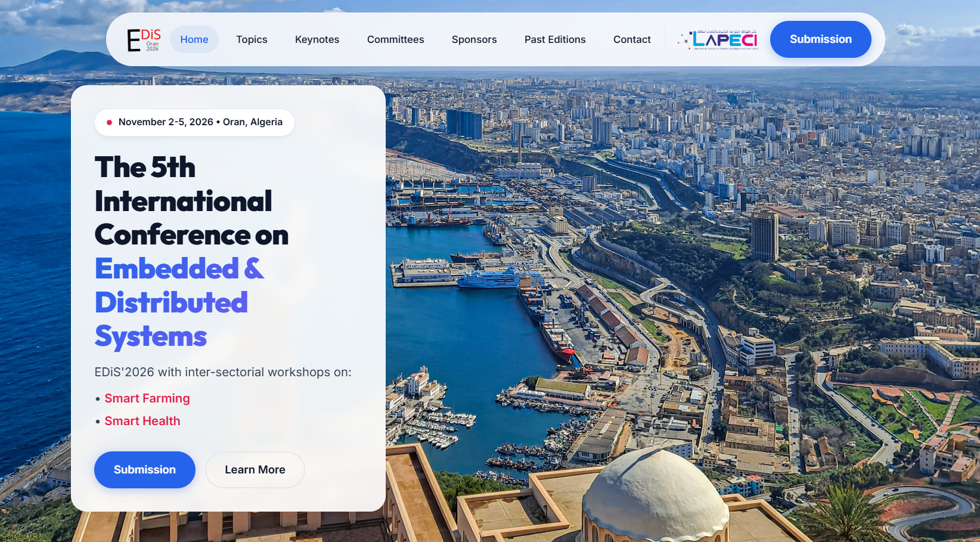
Task: Open the LAPECI laboratory logo link
Action: click(x=718, y=39)
